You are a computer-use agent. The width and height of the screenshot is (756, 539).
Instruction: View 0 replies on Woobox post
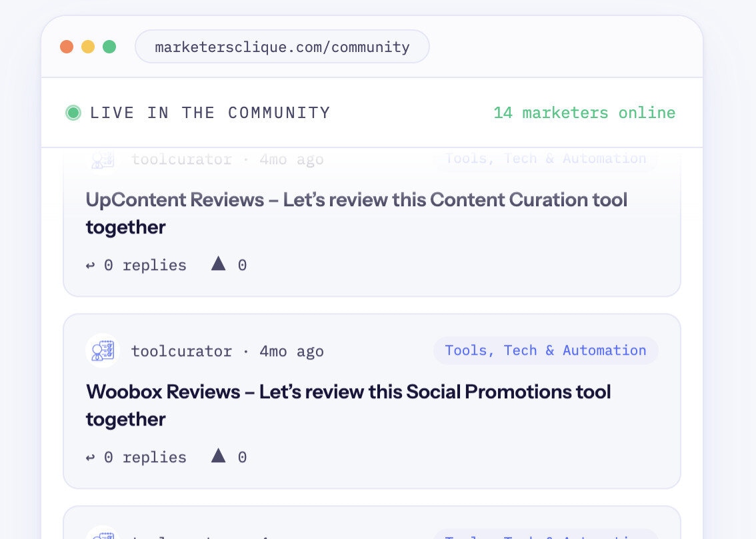click(145, 458)
